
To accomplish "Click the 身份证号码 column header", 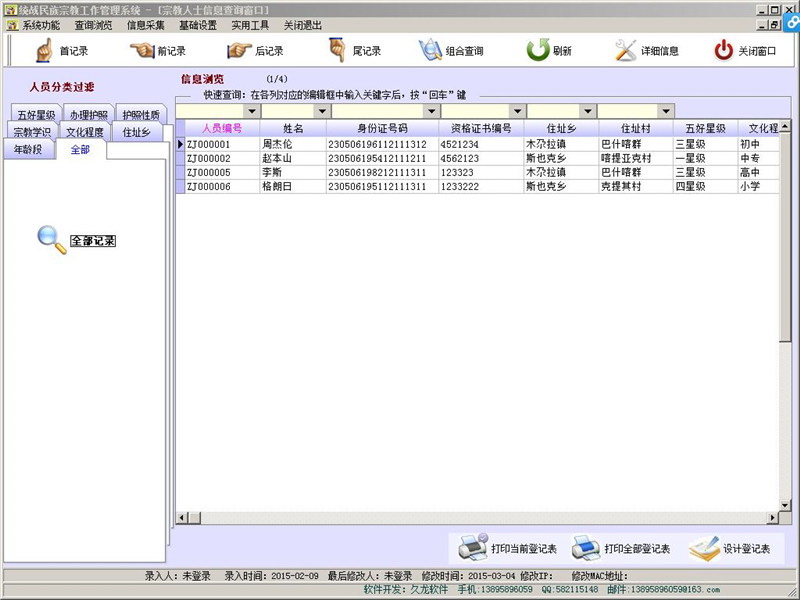I will coord(382,128).
